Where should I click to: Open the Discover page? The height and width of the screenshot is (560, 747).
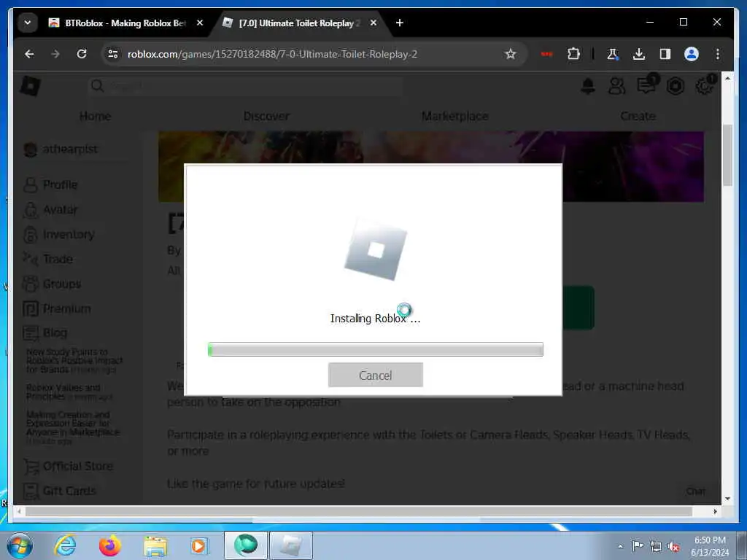point(266,116)
